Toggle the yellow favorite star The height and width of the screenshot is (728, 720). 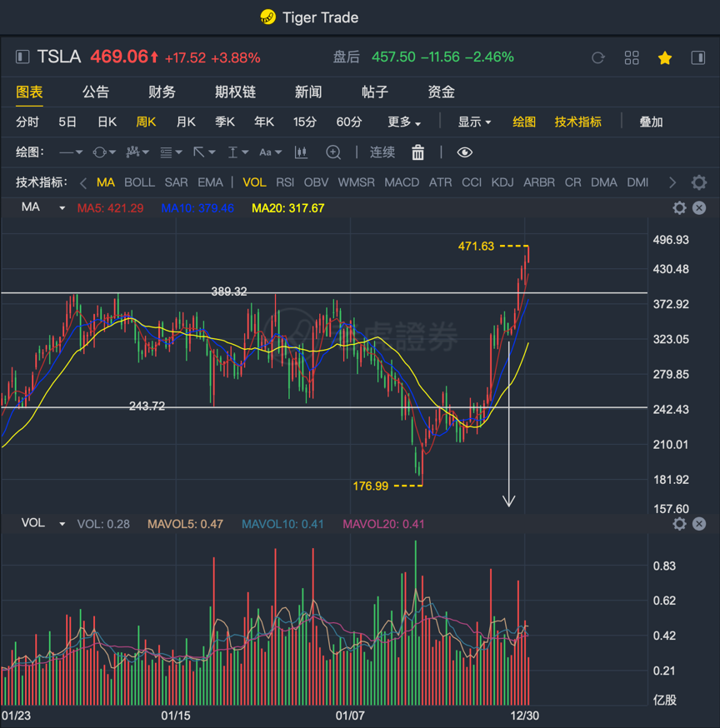(665, 57)
